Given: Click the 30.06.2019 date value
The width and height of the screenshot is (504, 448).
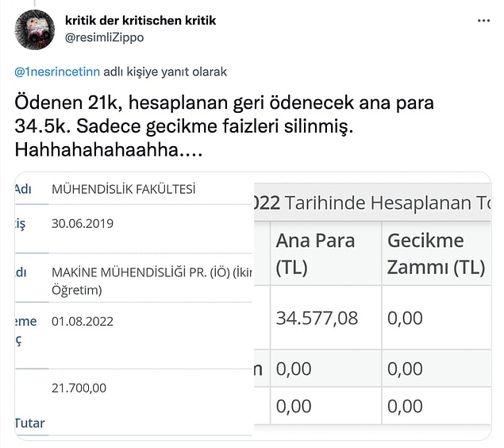Looking at the screenshot, I should tap(83, 223).
